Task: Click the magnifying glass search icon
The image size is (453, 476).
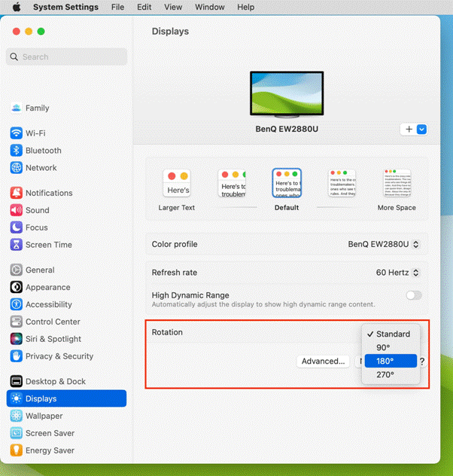Action: [14, 56]
